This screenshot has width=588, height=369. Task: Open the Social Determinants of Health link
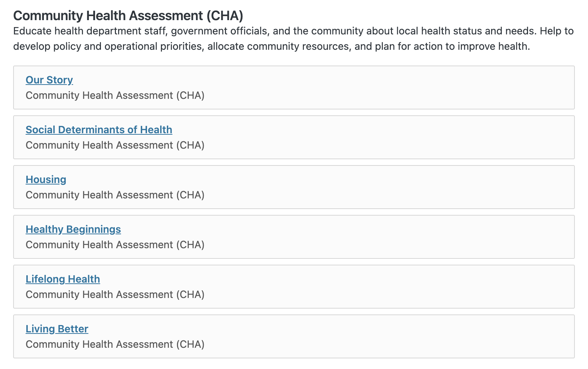[x=99, y=130]
